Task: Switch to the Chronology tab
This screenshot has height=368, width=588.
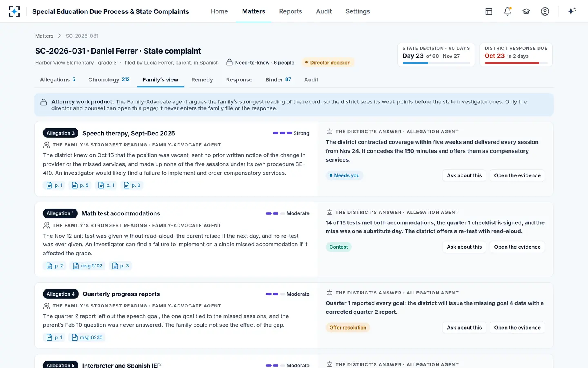Action: click(x=109, y=79)
